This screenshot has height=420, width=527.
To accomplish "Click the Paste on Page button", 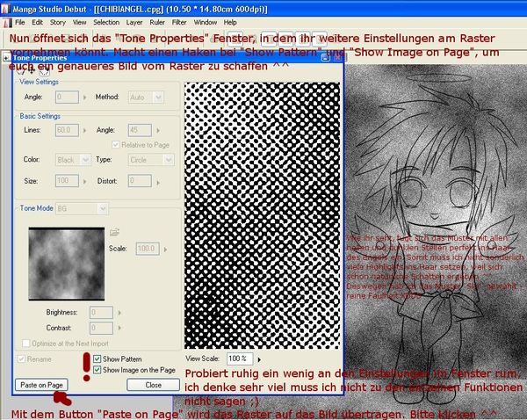I will [41, 385].
